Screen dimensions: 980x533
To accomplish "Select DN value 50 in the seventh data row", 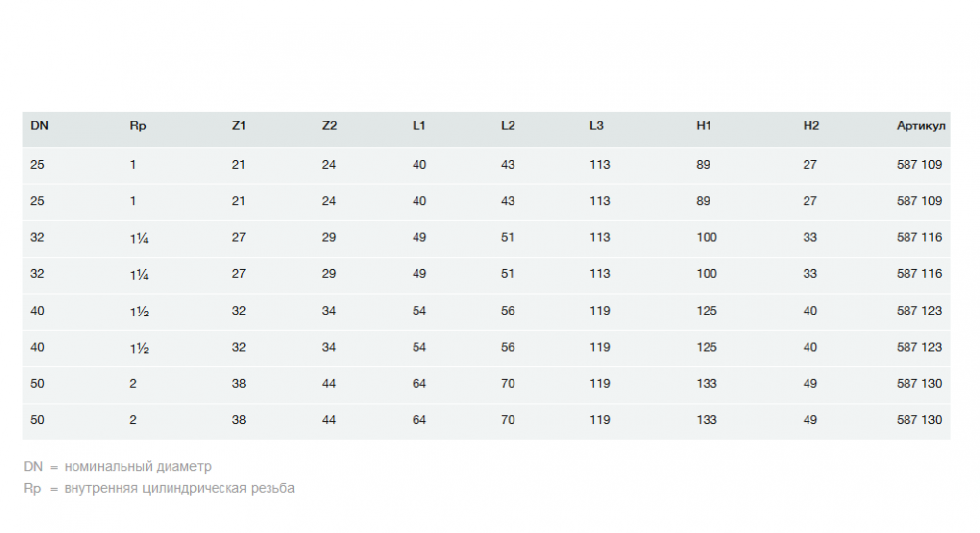I will 37,384.
